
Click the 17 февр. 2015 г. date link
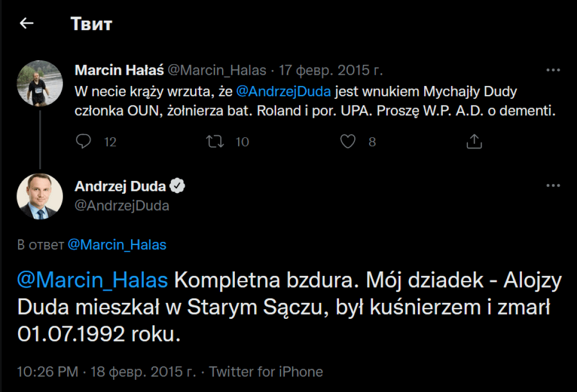331,70
